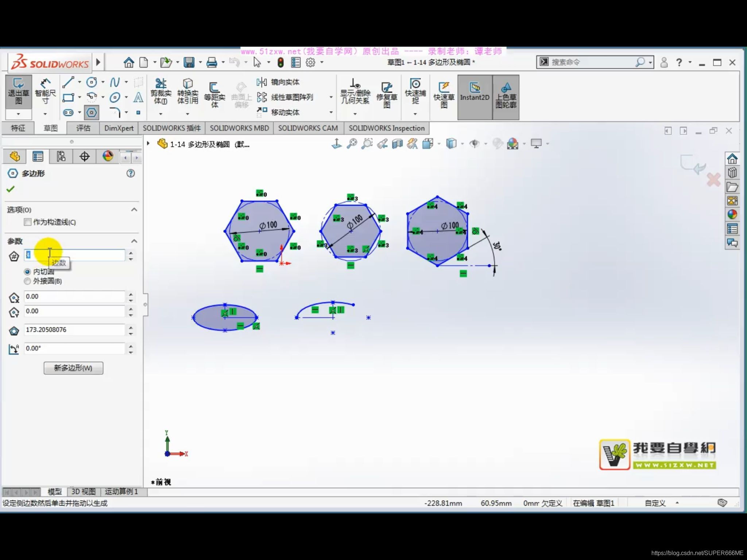Open the SOLIDWORKS CAM tab

308,128
